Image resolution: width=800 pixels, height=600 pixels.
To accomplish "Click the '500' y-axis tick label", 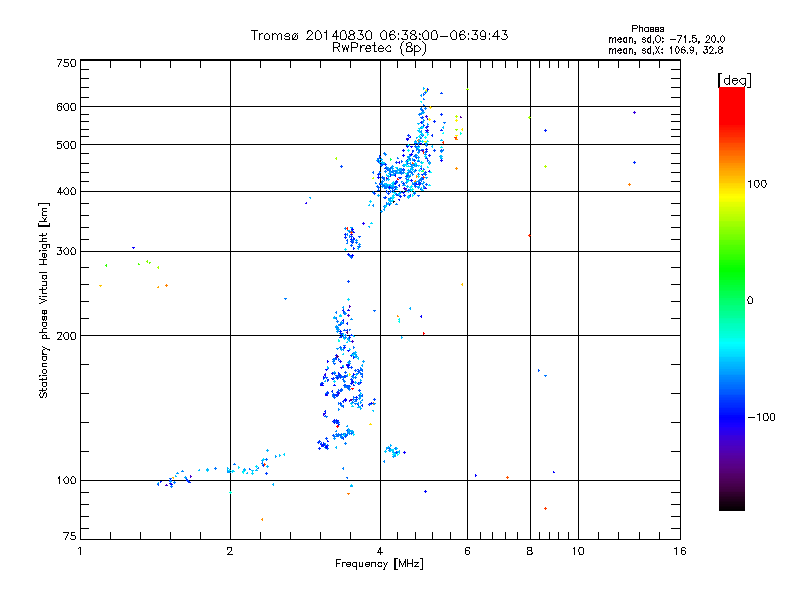I will pyautogui.click(x=66, y=145).
